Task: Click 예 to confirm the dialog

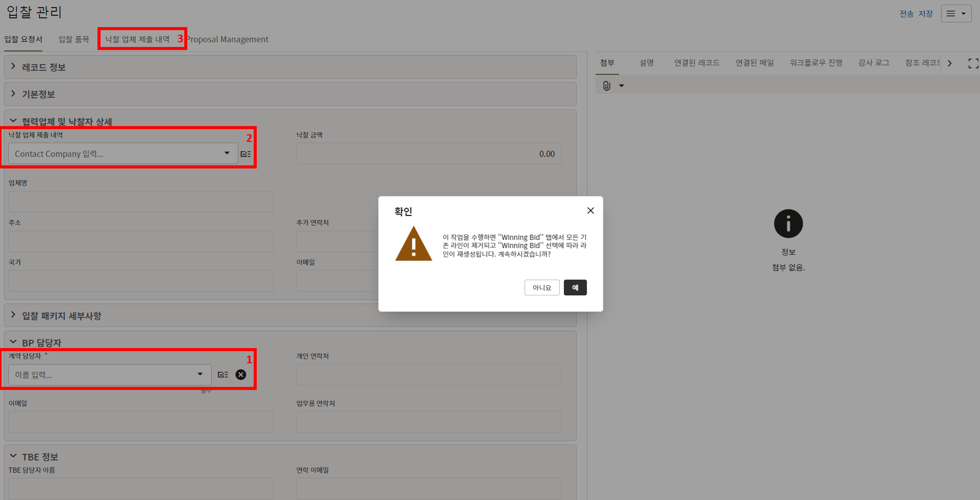Action: [575, 288]
